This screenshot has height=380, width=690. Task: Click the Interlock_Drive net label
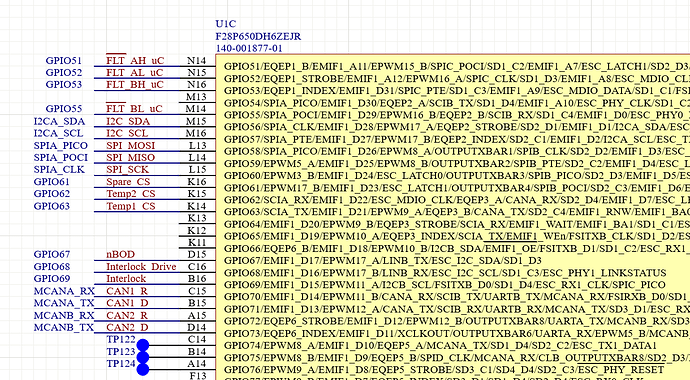pos(141,267)
